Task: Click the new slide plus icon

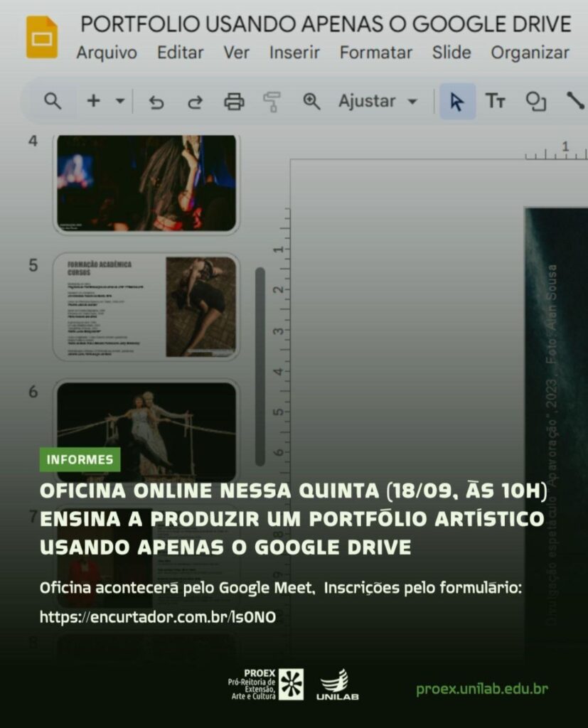Action: 93,101
